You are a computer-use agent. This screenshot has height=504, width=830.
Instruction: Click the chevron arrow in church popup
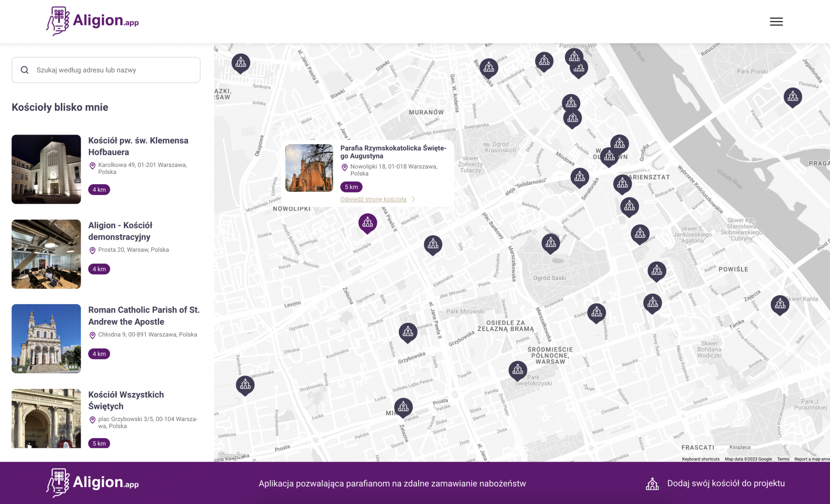coord(414,199)
